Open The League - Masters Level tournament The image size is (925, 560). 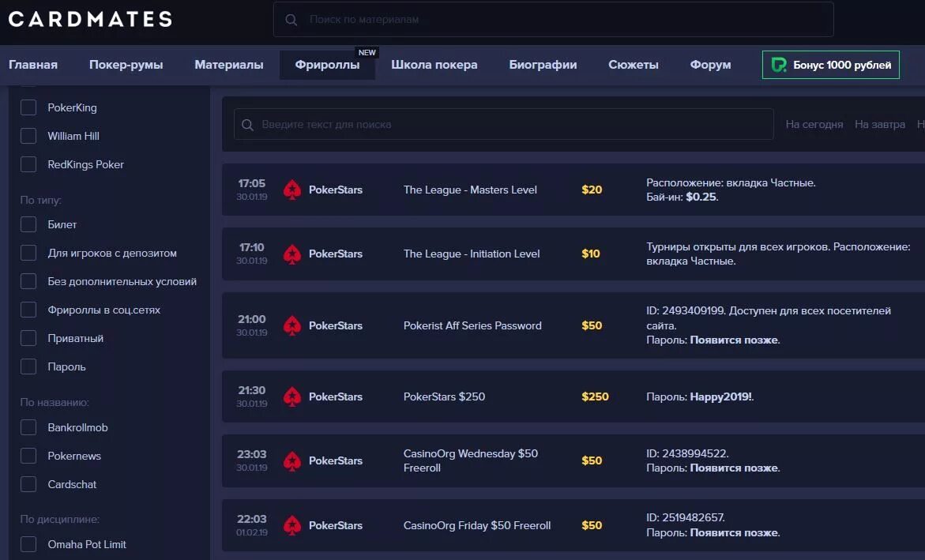click(x=470, y=190)
